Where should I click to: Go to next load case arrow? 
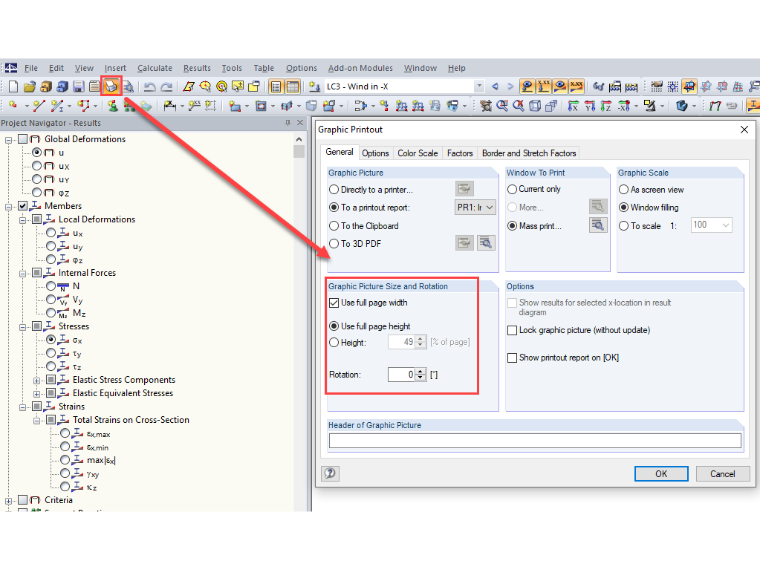510,86
